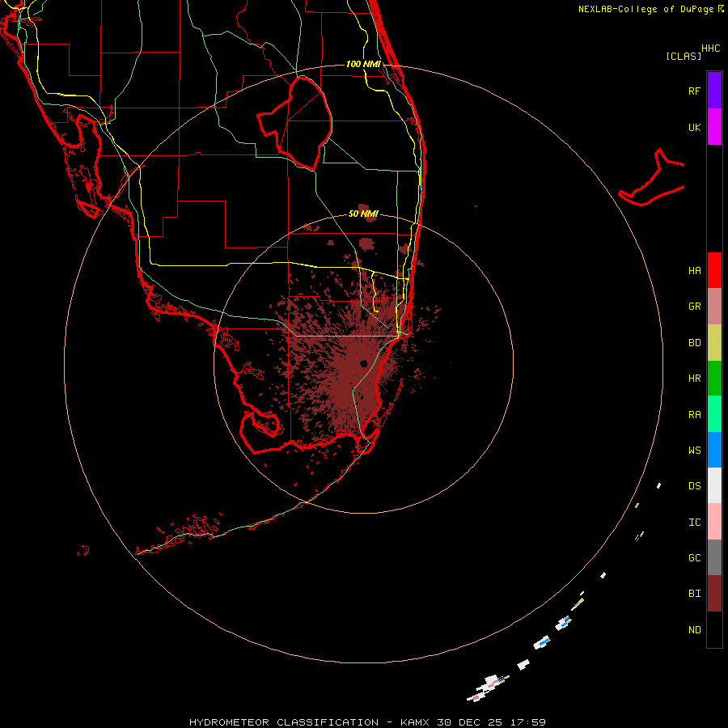The width and height of the screenshot is (728, 728).
Task: Click the HR dark green legend swatch
Action: [x=714, y=379]
